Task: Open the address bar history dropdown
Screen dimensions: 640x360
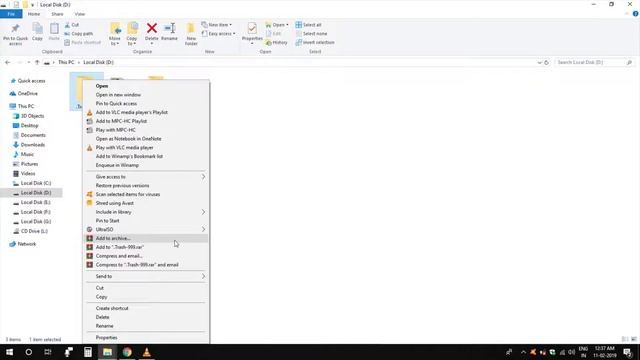Action: (x=540, y=62)
